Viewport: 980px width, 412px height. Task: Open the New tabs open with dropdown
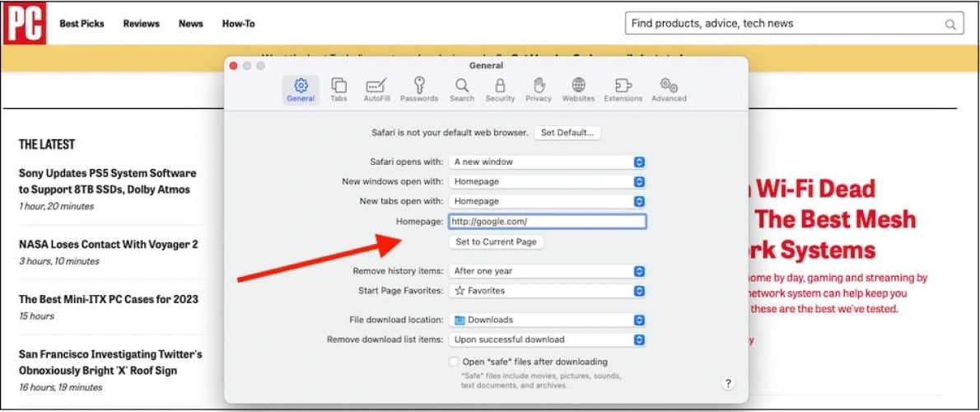548,201
